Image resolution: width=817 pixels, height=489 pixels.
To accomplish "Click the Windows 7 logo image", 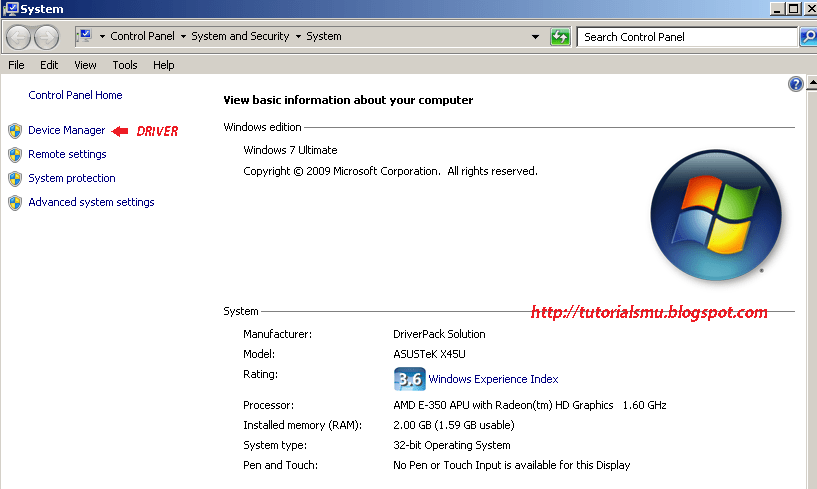I will 716,215.
